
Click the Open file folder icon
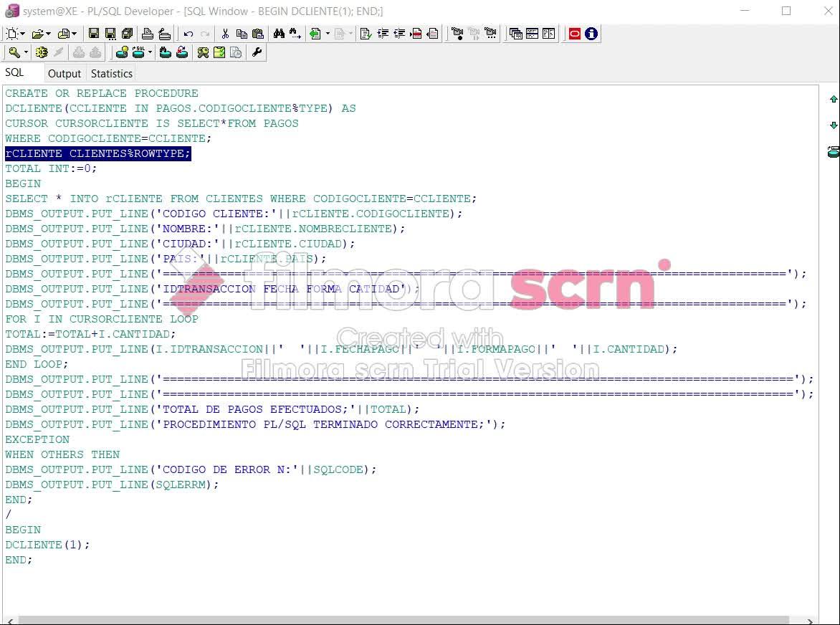coord(37,34)
